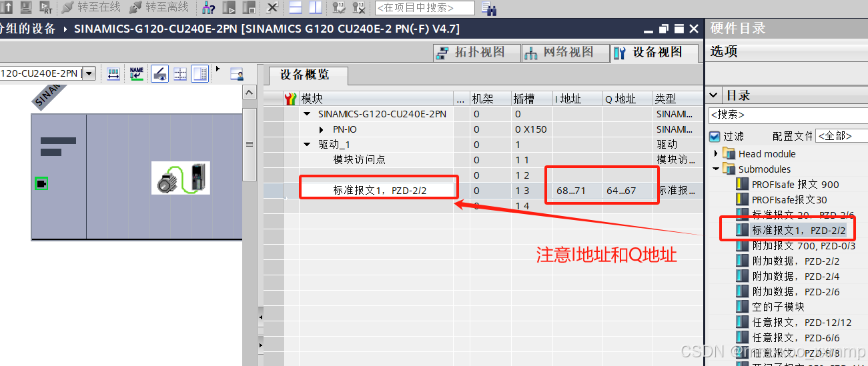The width and height of the screenshot is (868, 366).
Task: Select 标准报文1, PZD-2/2 in catalog
Action: click(791, 230)
